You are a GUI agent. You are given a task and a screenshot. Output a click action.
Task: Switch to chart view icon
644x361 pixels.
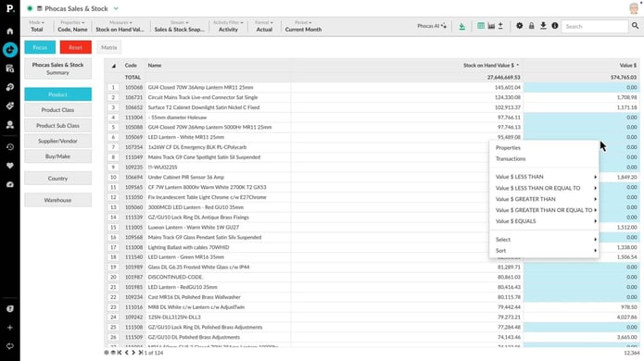(x=491, y=26)
